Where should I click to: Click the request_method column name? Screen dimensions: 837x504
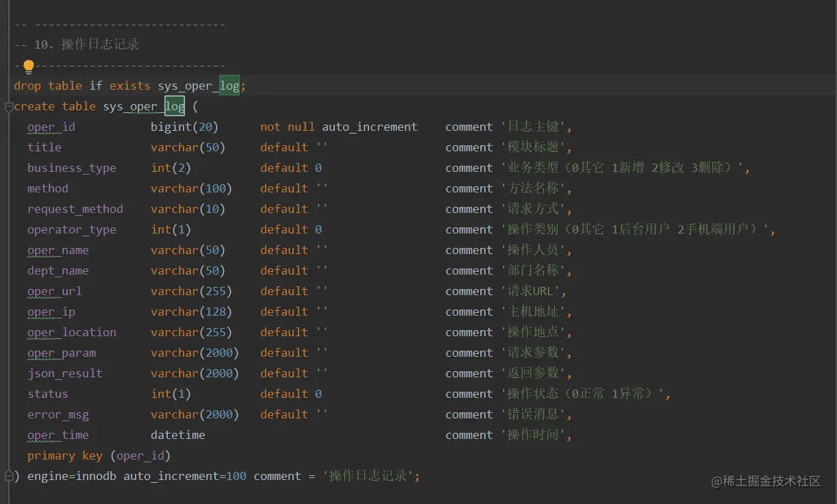point(75,209)
